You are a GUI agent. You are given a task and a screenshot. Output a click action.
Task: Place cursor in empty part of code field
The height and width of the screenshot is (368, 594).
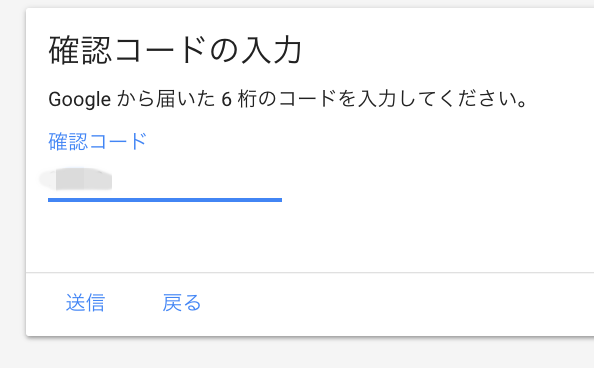pos(197,180)
